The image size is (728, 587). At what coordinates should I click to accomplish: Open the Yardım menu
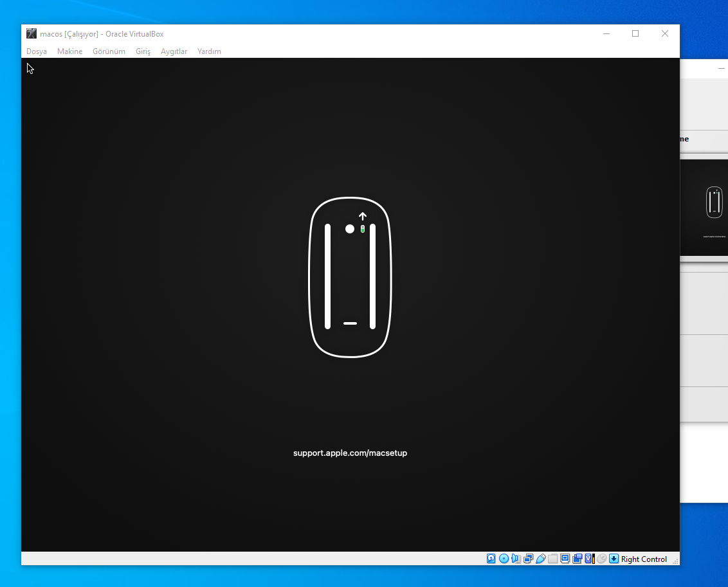(x=209, y=51)
